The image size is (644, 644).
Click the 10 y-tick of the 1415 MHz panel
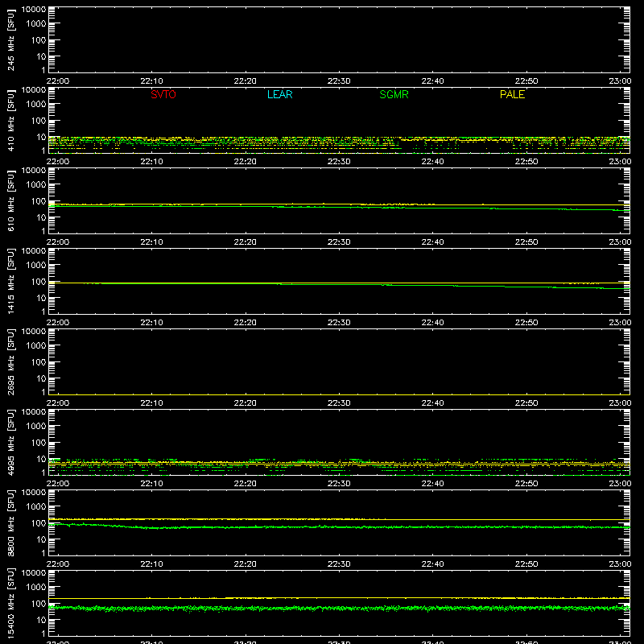(41, 298)
